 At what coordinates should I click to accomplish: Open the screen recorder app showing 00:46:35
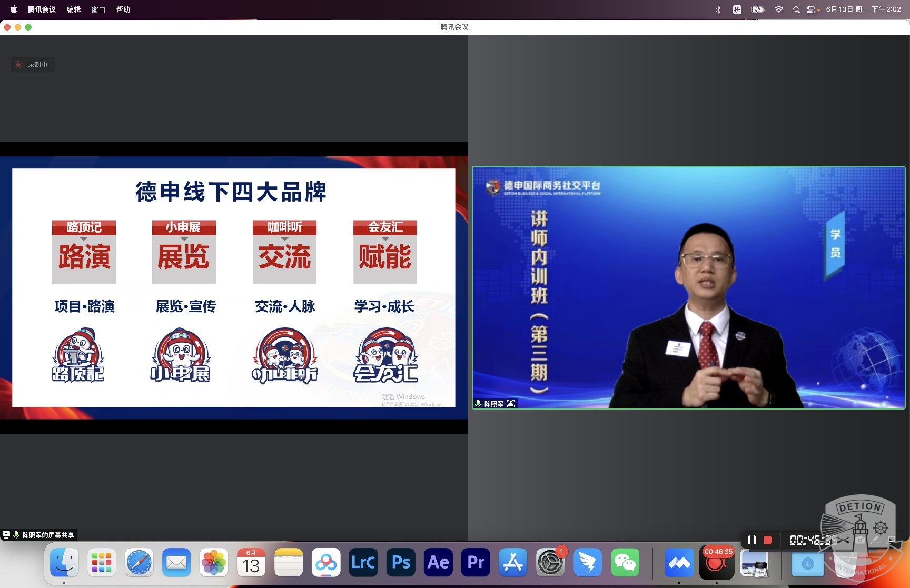717,563
